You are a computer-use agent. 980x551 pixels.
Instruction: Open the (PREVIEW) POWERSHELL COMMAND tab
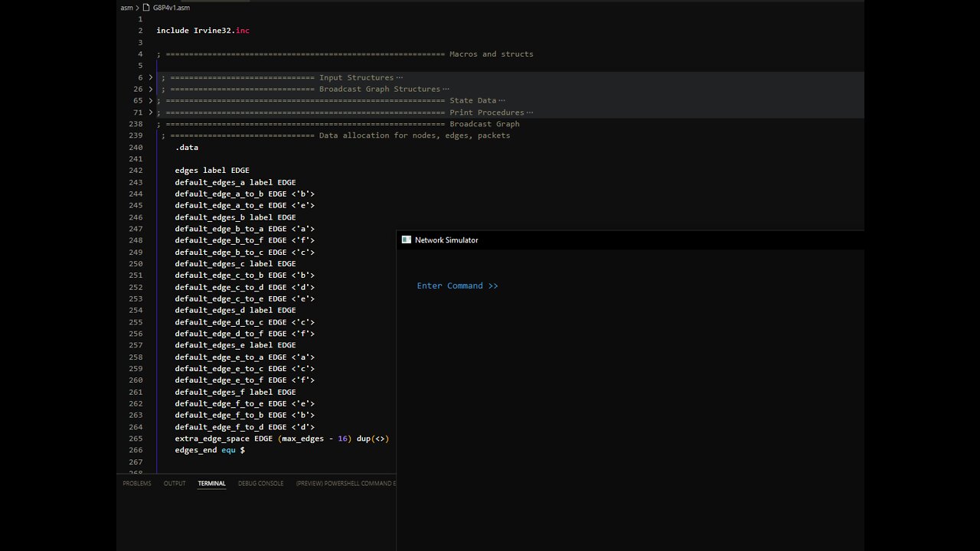point(346,484)
